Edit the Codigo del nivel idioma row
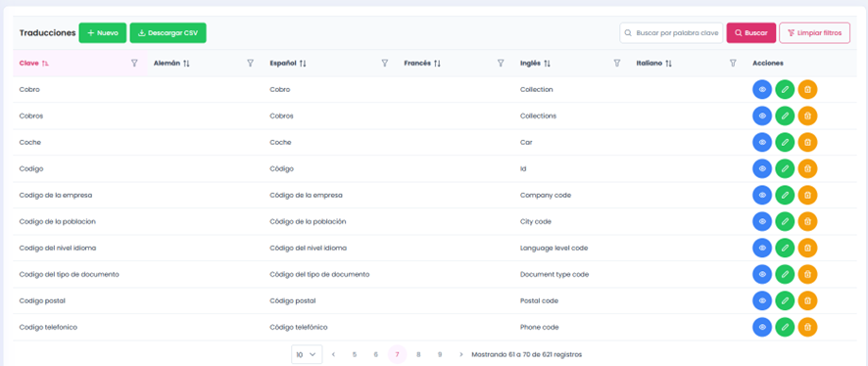The width and height of the screenshot is (868, 366). coord(785,248)
